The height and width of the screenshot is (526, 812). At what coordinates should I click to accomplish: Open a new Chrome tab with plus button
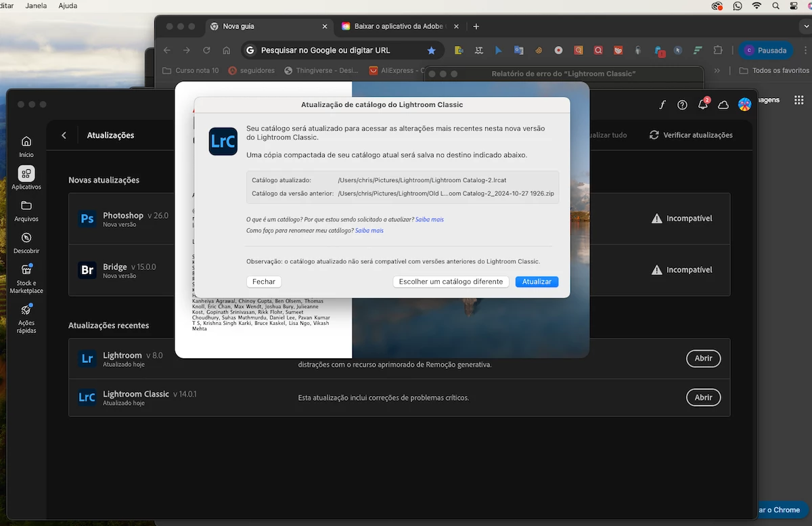[x=476, y=26]
